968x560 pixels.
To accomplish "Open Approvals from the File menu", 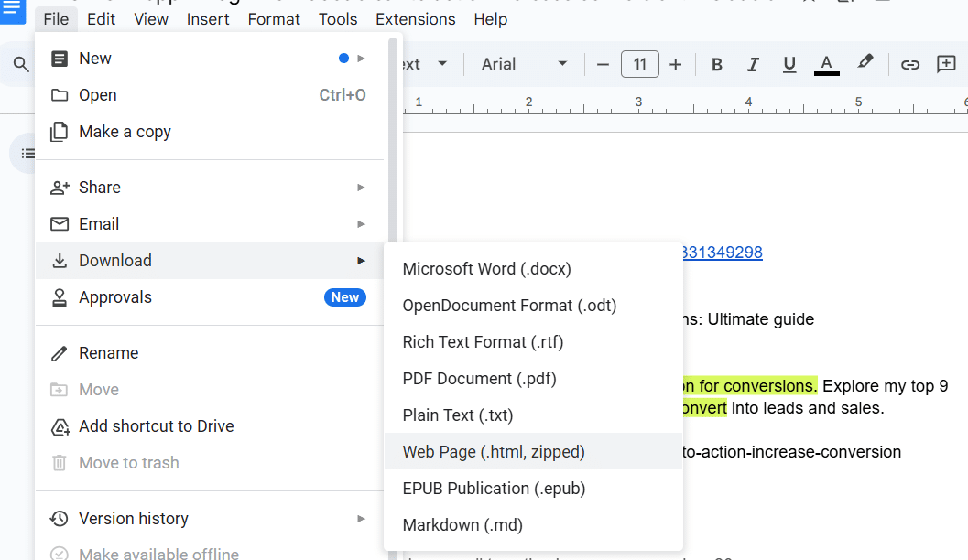I will [x=210, y=297].
